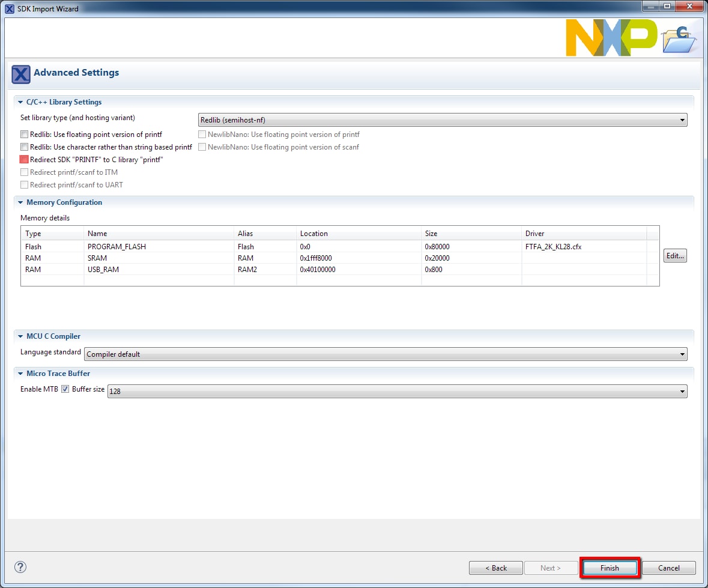708x588 pixels.
Task: Open the Buffer size dropdown
Action: pos(397,392)
